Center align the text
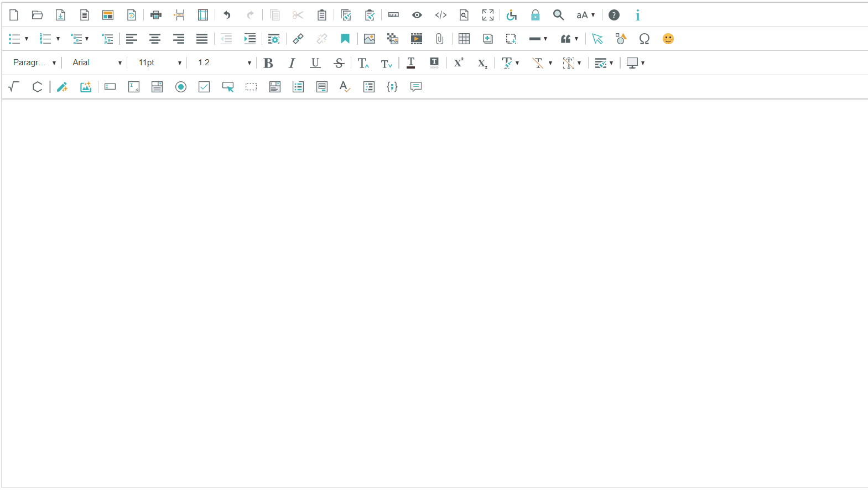 [155, 39]
